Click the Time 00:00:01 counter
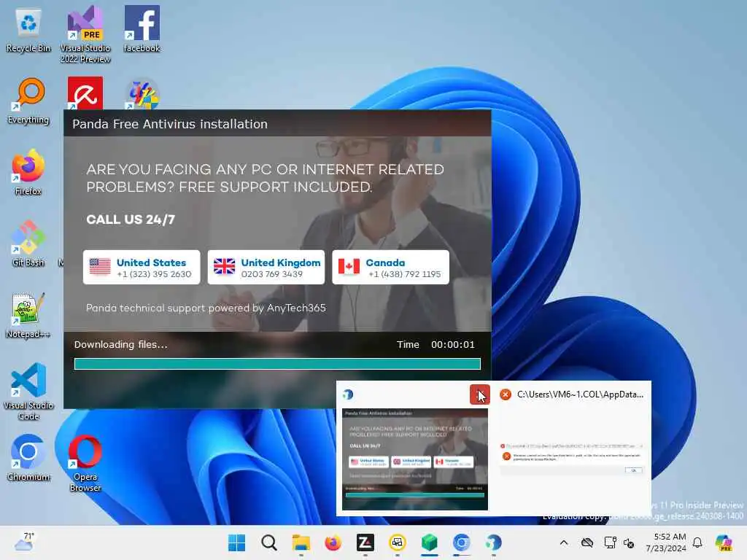This screenshot has height=560, width=747. [x=436, y=344]
